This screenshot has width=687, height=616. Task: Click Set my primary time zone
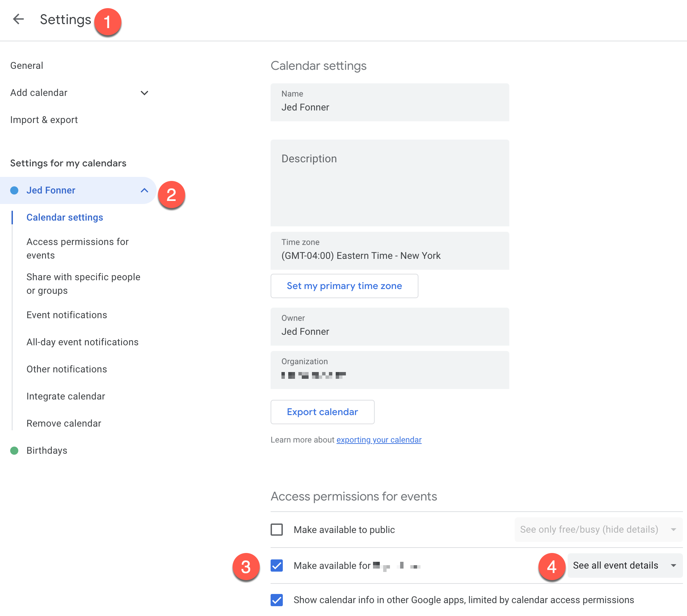click(344, 286)
